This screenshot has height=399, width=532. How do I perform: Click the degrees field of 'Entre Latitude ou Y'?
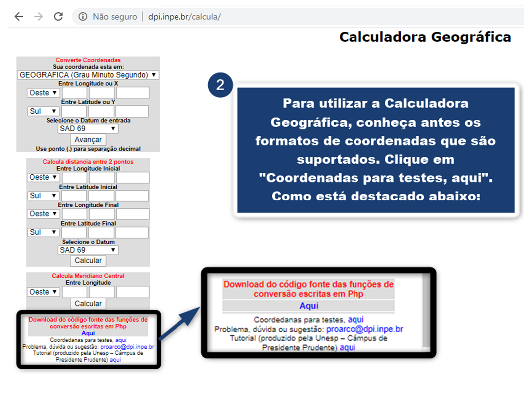[74, 111]
